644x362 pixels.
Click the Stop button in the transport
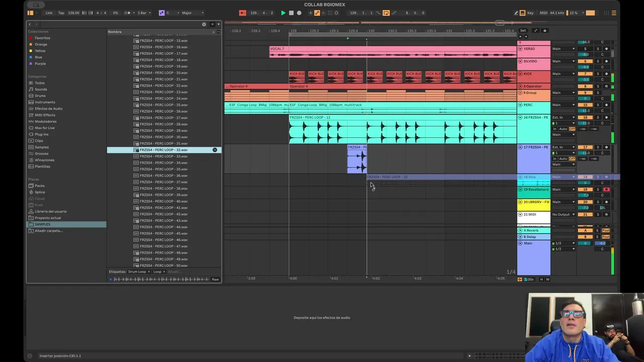[291, 13]
